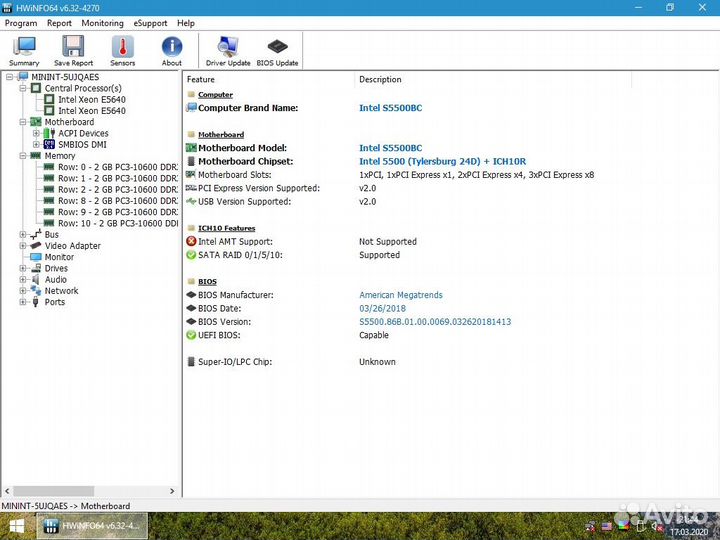Open the Summary toolbar icon
The height and width of the screenshot is (540, 720).
click(24, 51)
